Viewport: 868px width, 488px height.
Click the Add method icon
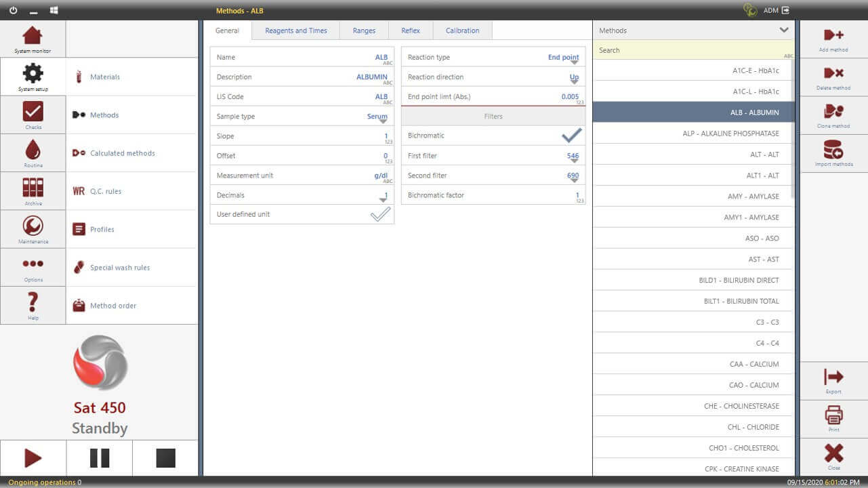tap(833, 35)
